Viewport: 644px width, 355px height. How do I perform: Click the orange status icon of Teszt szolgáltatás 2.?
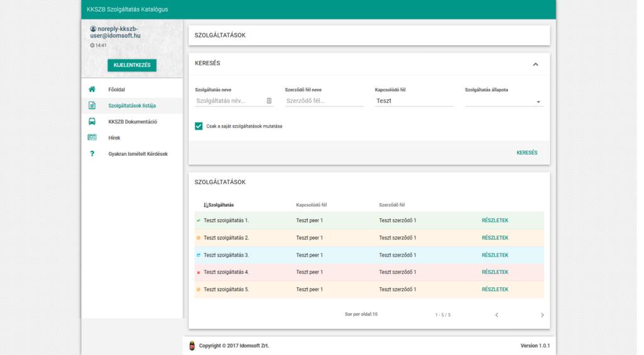click(x=198, y=238)
